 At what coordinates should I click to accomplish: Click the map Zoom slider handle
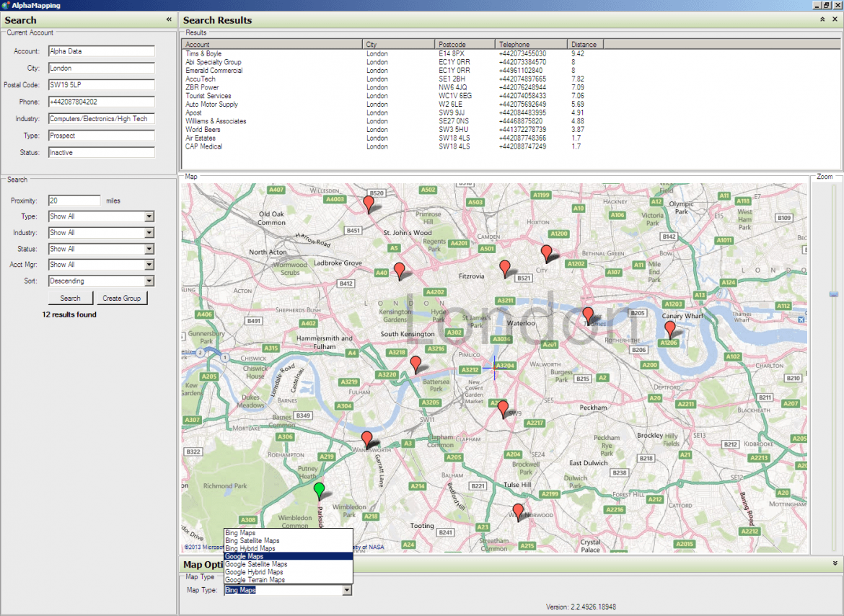pos(834,294)
